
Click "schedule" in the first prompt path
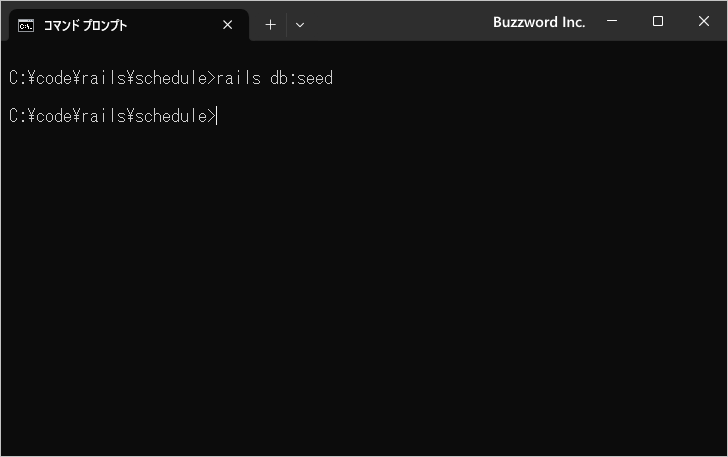click(x=171, y=78)
